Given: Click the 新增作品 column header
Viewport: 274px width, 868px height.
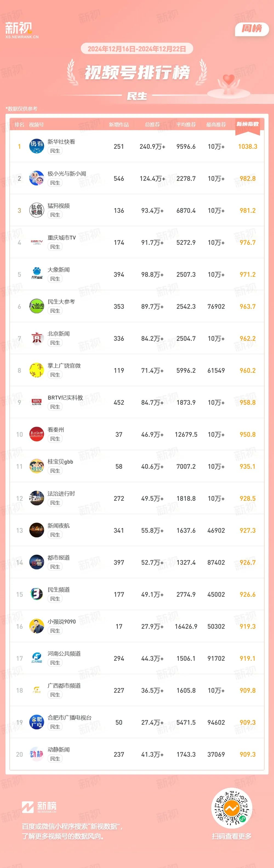Looking at the screenshot, I should click(119, 125).
